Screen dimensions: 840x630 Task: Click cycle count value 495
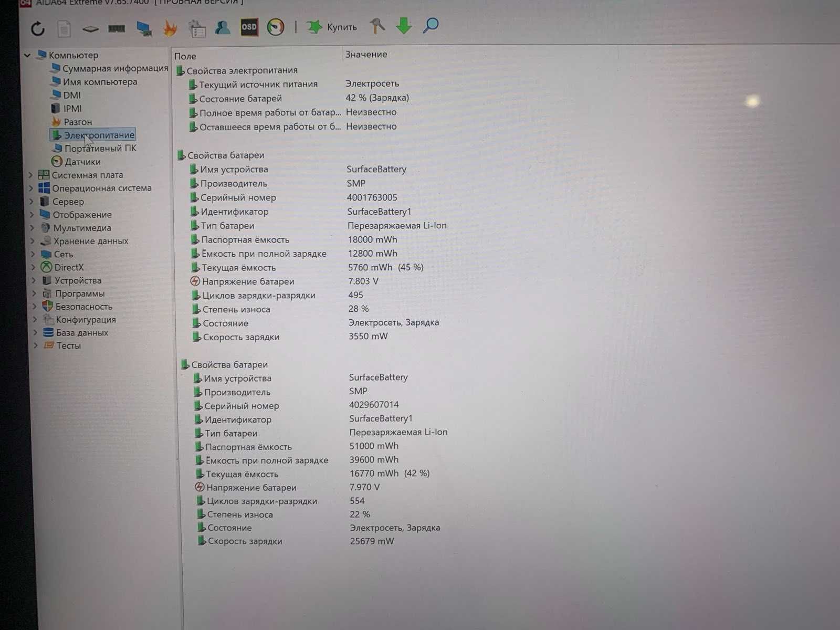[355, 295]
